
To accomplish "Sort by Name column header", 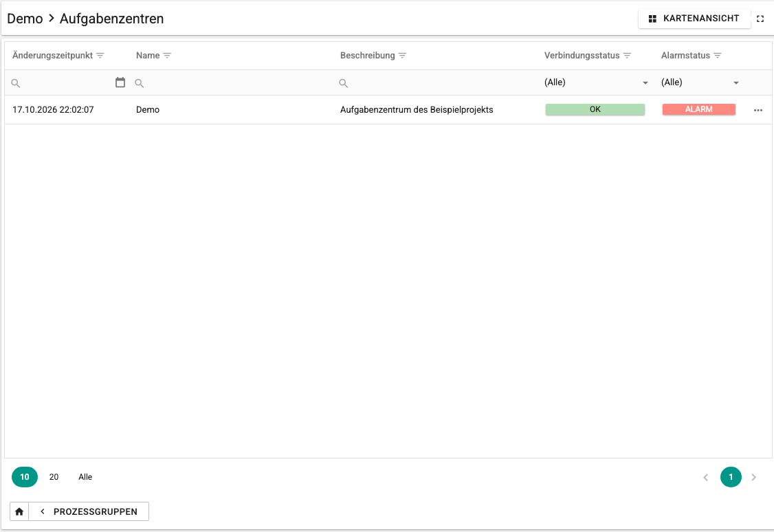I will point(148,56).
